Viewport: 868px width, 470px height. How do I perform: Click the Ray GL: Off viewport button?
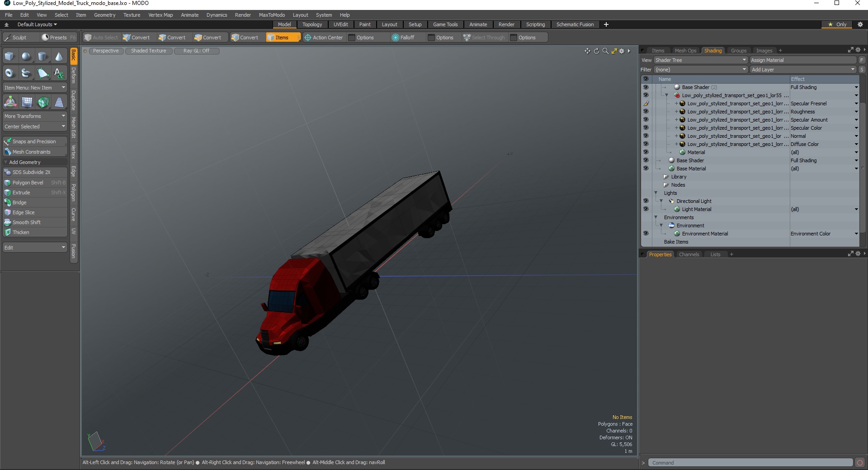pos(196,51)
